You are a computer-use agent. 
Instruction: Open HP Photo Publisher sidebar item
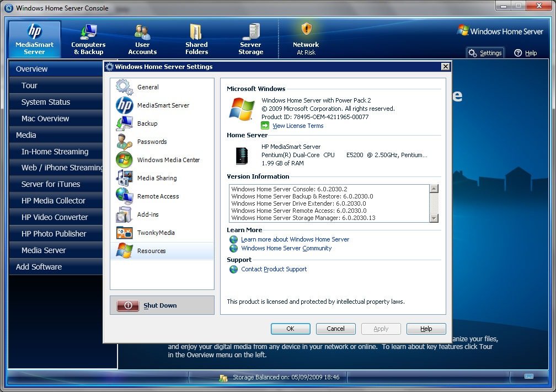[56, 234]
